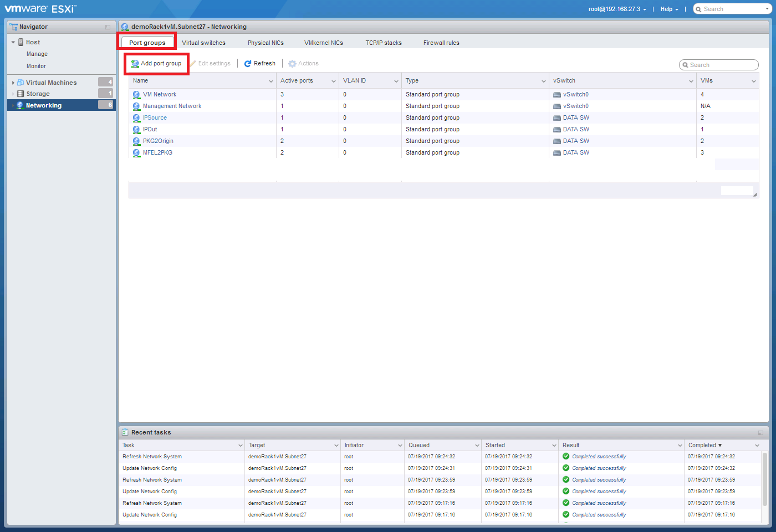Collapse the Host tree node
Screen dimensions: 776x532
[x=13, y=42]
